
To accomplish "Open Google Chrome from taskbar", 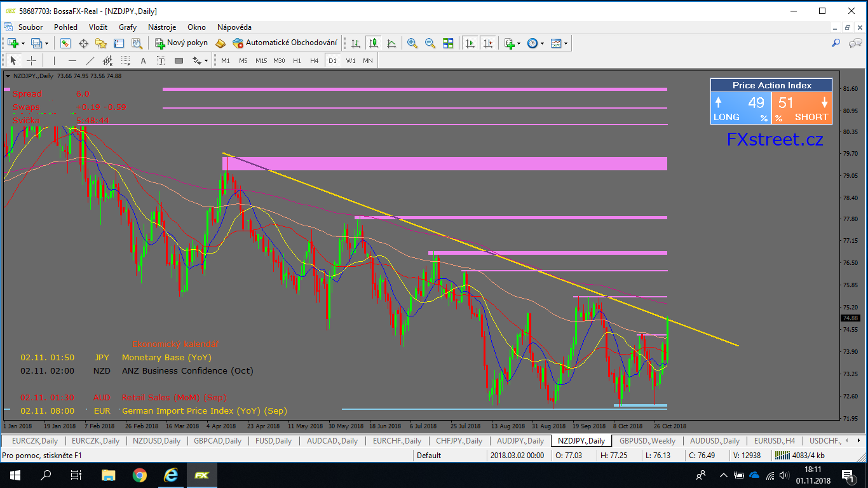I will (x=139, y=475).
